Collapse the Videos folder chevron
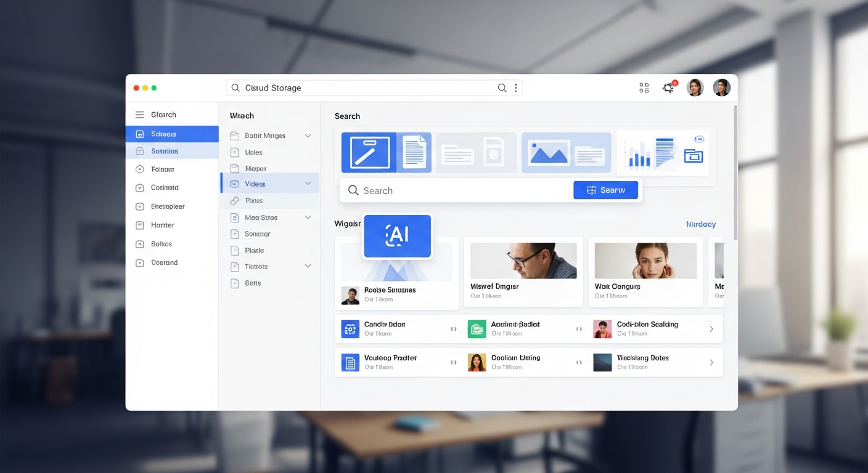 pos(308,184)
